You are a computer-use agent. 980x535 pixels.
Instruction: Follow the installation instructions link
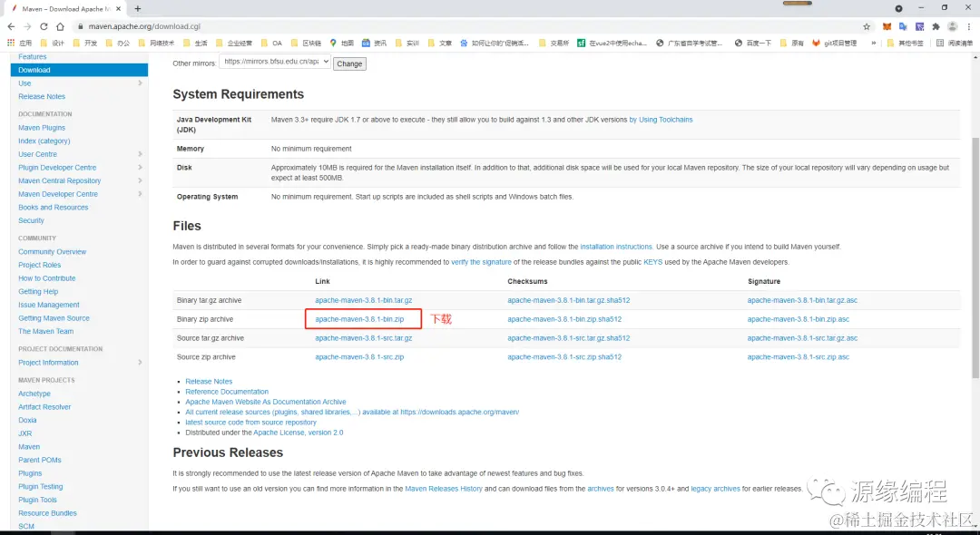(616, 248)
